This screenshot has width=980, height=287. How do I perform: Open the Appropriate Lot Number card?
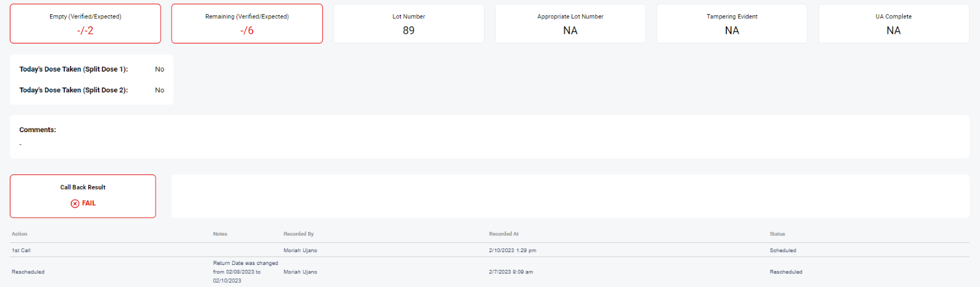(570, 24)
